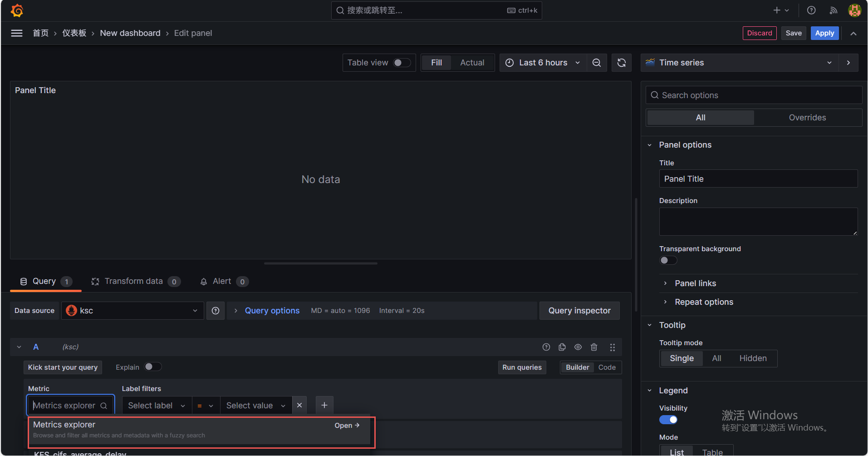Click the Grafana logo icon
Image resolution: width=868 pixels, height=456 pixels.
click(x=17, y=10)
